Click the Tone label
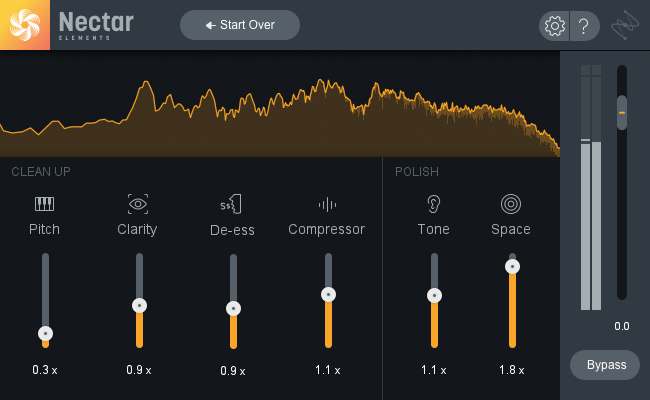 [x=434, y=229]
